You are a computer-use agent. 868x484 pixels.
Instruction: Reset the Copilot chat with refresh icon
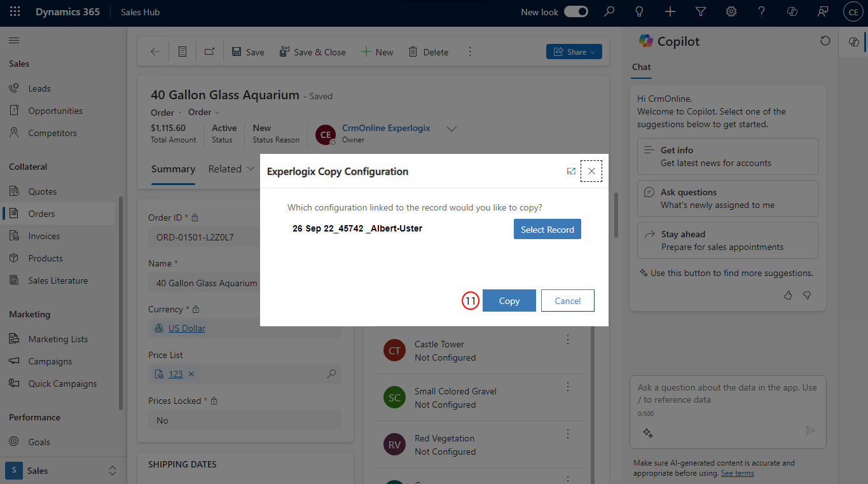click(825, 41)
